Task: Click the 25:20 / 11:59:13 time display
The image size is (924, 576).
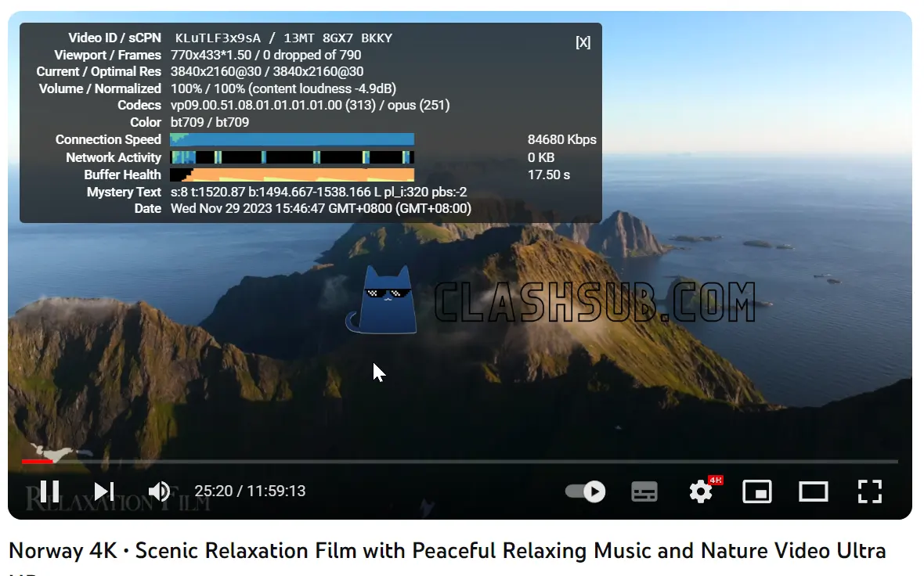Action: point(250,491)
